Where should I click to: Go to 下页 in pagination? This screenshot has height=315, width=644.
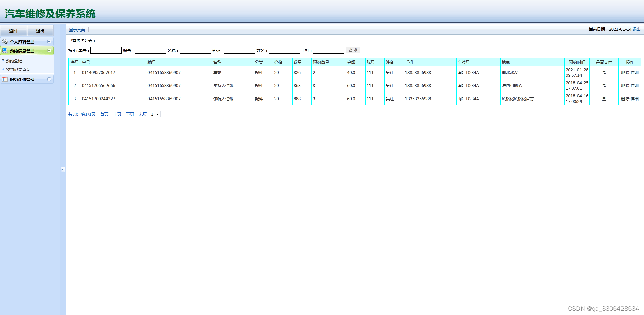point(130,114)
